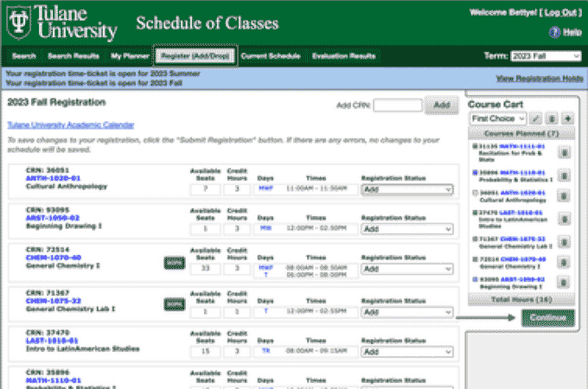Image resolution: width=588 pixels, height=389 pixels.
Task: Open Registration Status dropdown for General Chemistry I
Action: [407, 269]
